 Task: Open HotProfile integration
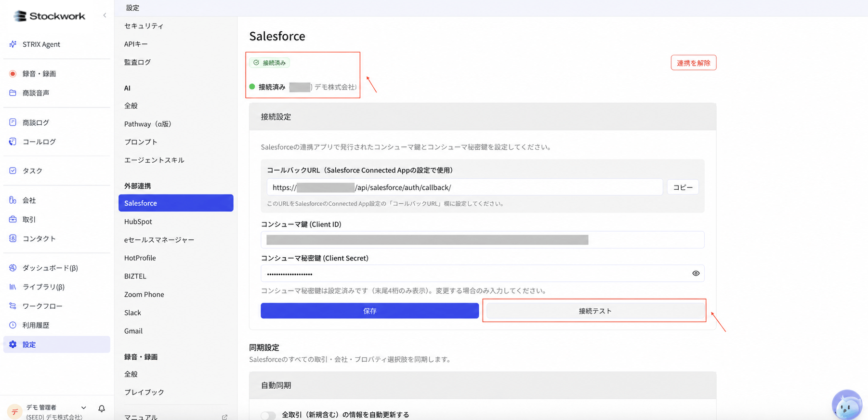(x=140, y=258)
